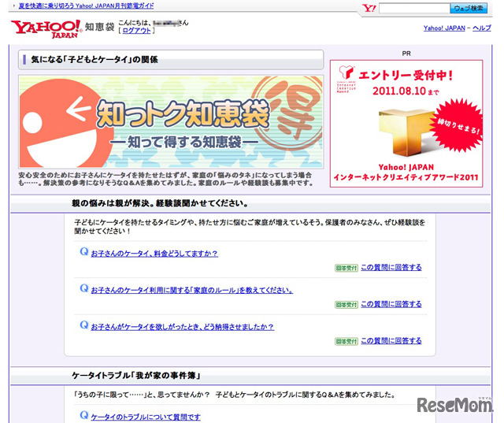Click 回答受付 badge under どう納得させましたか question

(x=346, y=341)
